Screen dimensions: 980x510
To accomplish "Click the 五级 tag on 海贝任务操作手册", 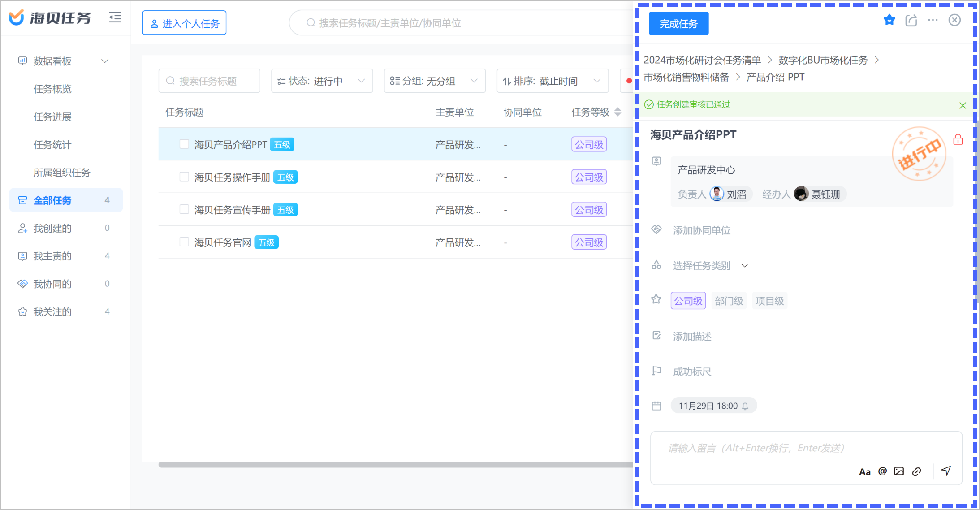I will tap(285, 177).
